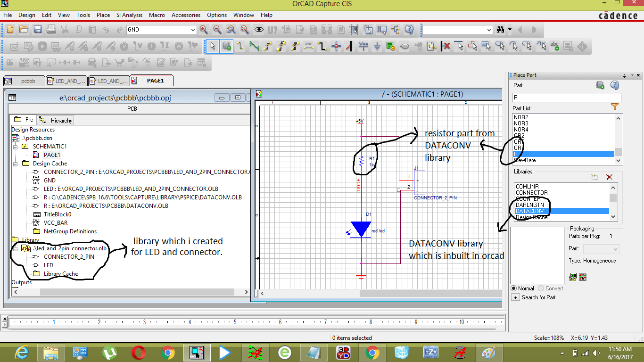This screenshot has width=644, height=362.
Task: Select NetGroup Definitions folder
Action: tap(70, 231)
